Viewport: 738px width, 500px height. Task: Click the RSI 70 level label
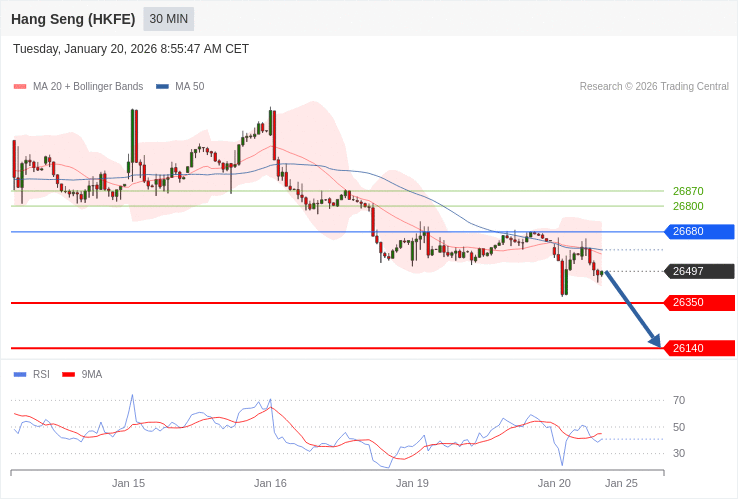tap(679, 400)
